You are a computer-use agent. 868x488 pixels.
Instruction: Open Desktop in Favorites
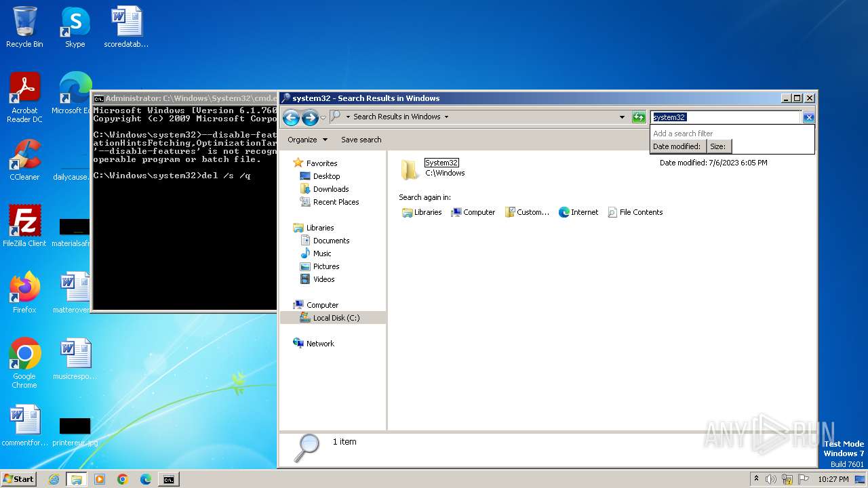click(320, 176)
